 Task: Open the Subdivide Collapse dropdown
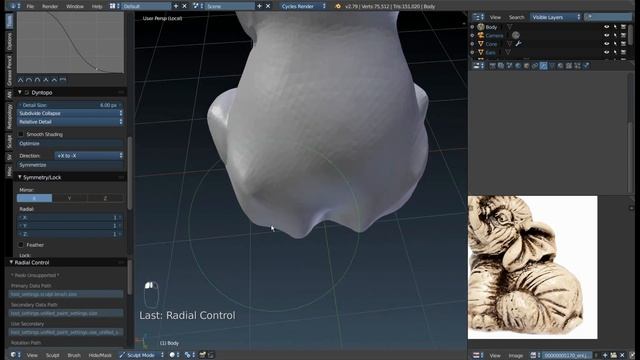[70, 113]
